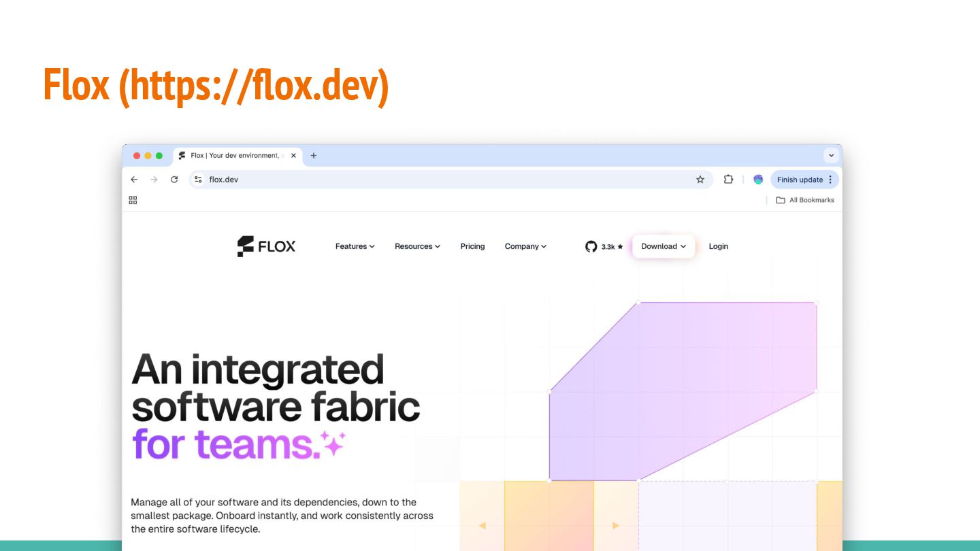Click the flox.dev address bar
The height and width of the screenshot is (551, 980).
[451, 180]
